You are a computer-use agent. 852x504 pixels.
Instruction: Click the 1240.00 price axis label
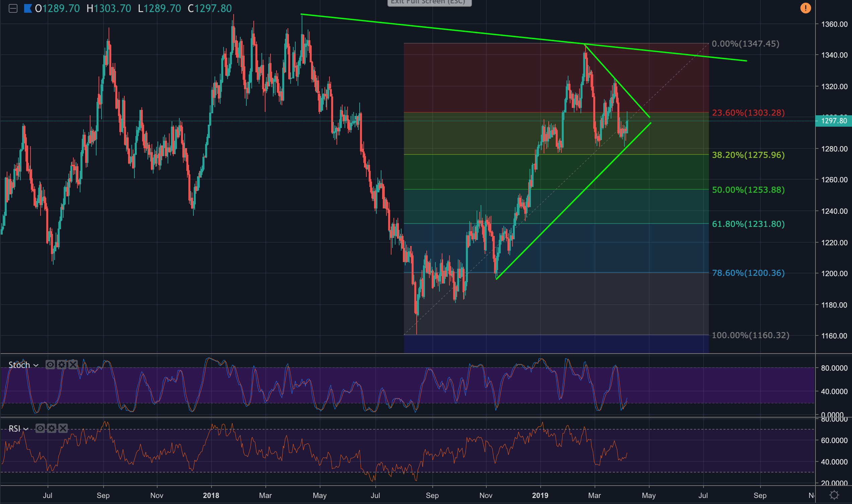[834, 211]
